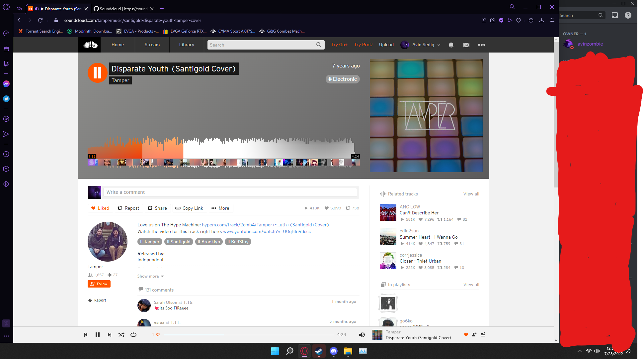Open the Messenger icon in Opera sidebar
This screenshot has height=359, width=644.
click(x=6, y=84)
